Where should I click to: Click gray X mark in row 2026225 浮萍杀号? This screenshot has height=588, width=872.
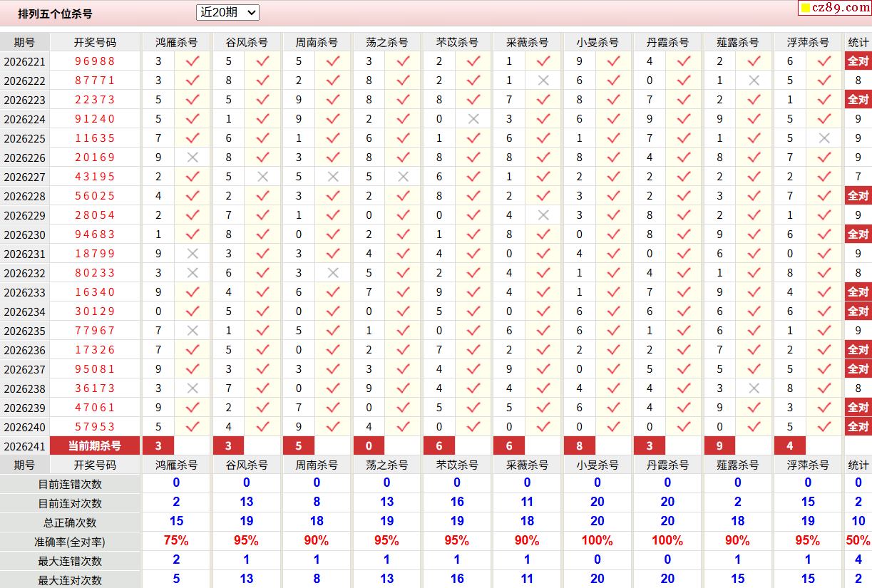824,138
